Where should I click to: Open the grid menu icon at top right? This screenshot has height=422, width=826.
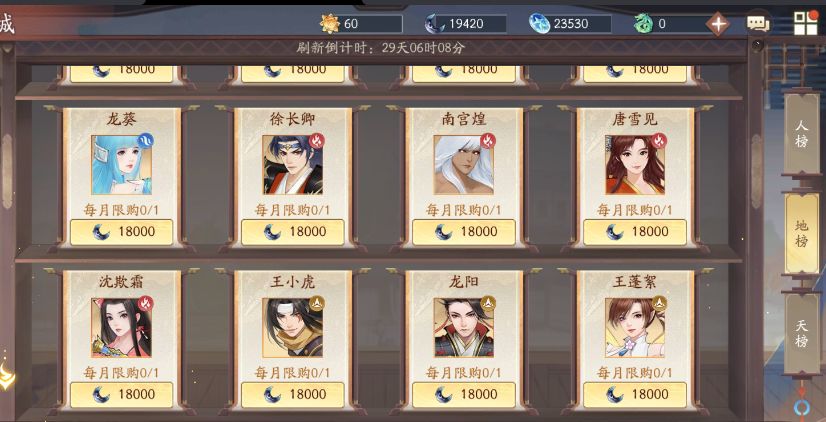point(806,23)
